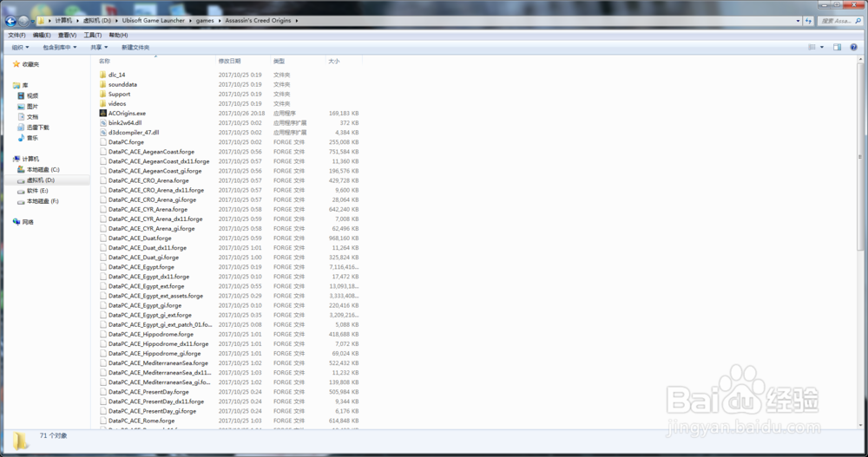Select the videos folder icon
Image resolution: width=868 pixels, height=457 pixels.
[x=103, y=103]
